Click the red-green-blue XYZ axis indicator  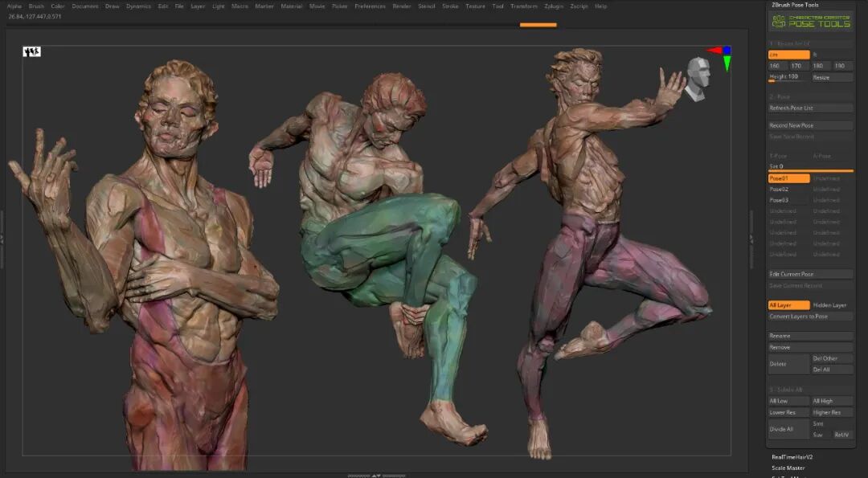pyautogui.click(x=719, y=58)
